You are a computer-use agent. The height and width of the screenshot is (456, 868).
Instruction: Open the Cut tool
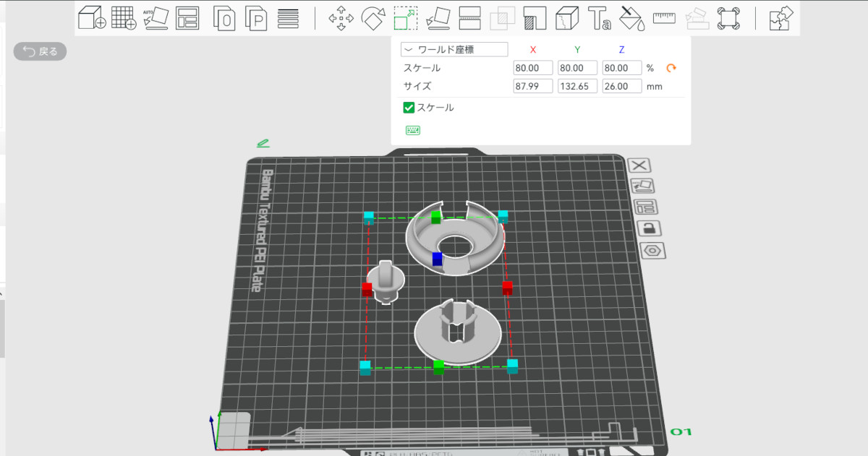tap(470, 18)
